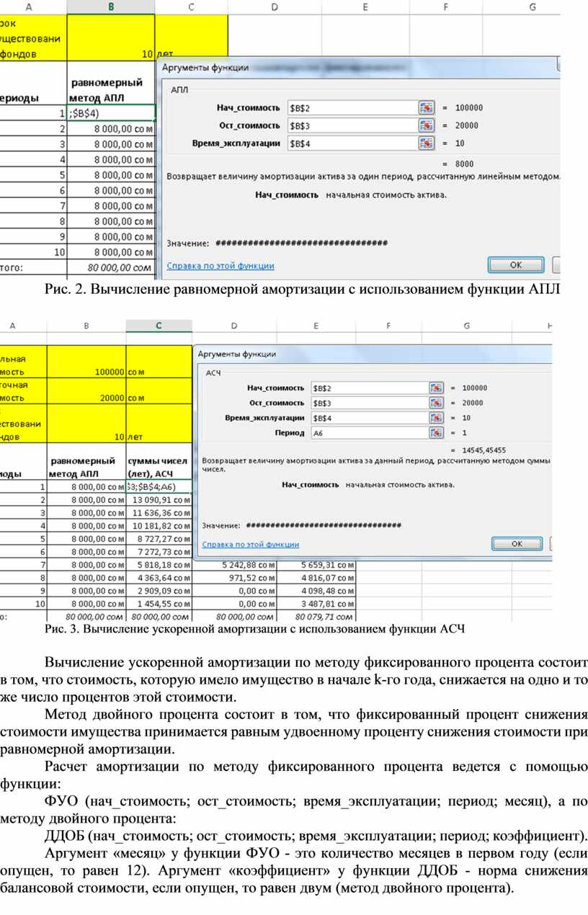Click the cell with value '8 727,27 сом'
Screen dimensions: 588x915
tap(159, 538)
